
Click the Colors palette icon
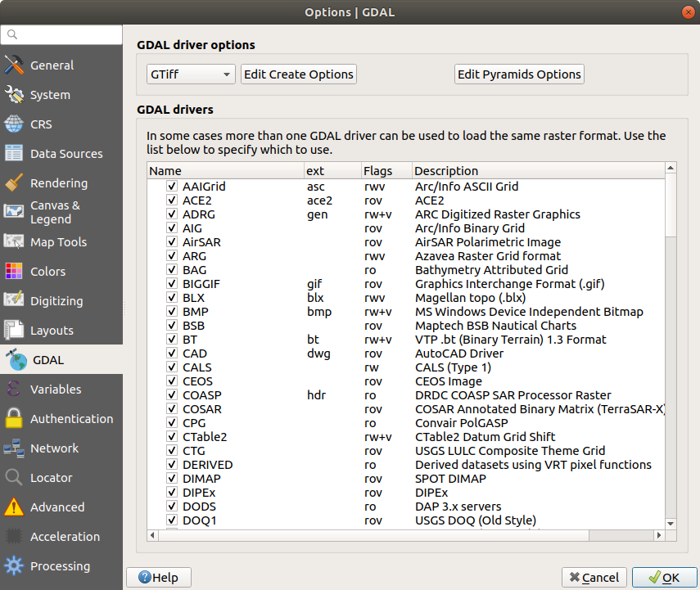14,272
